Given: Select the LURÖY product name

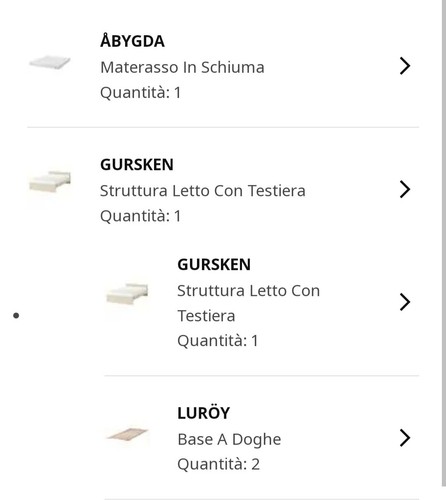Looking at the screenshot, I should pos(203,413).
